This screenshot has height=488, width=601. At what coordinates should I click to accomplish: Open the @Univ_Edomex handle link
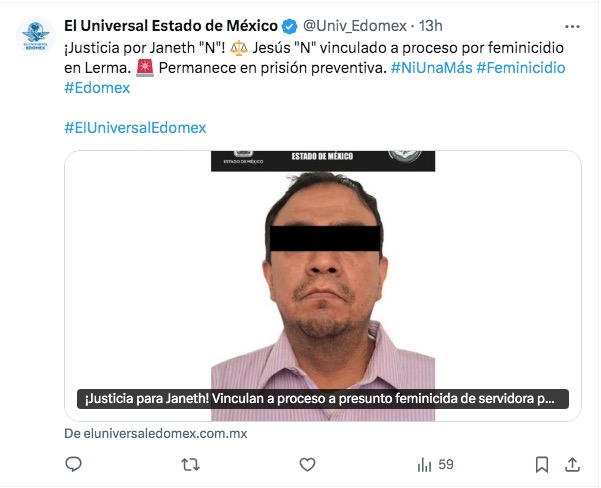click(355, 26)
